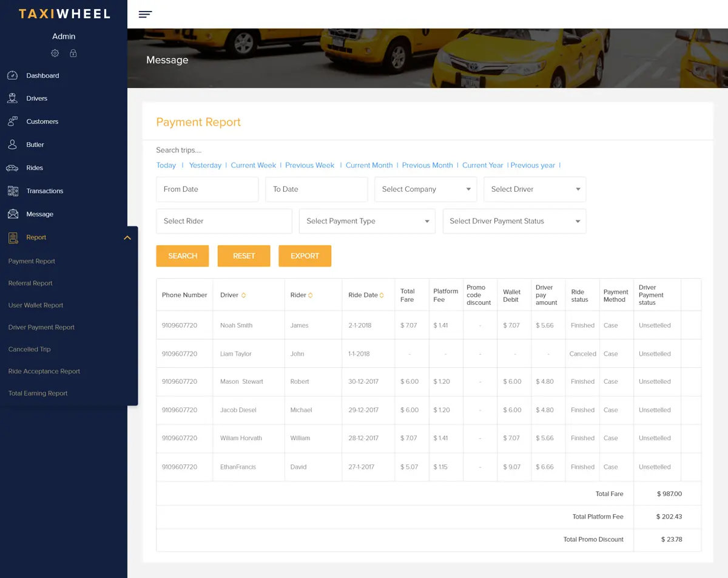This screenshot has width=728, height=578.
Task: Click the Select Rider field
Action: pyautogui.click(x=224, y=221)
